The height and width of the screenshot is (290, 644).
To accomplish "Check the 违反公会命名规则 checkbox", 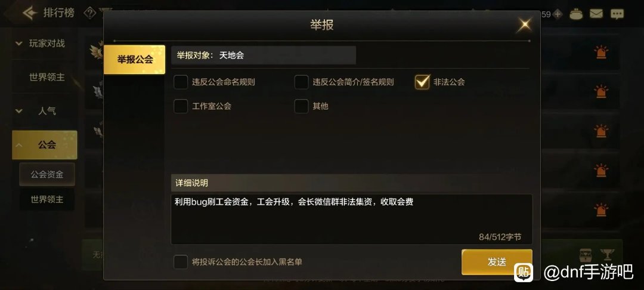I will click(x=181, y=82).
